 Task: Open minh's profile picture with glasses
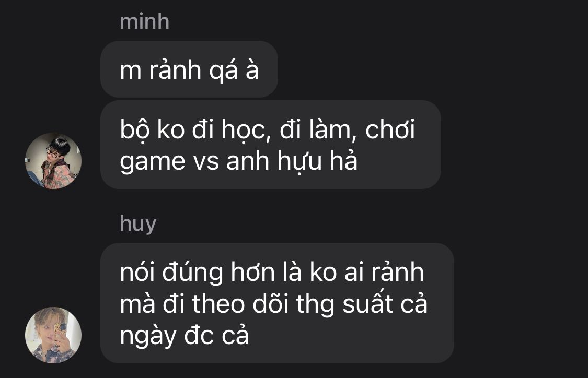tap(53, 161)
